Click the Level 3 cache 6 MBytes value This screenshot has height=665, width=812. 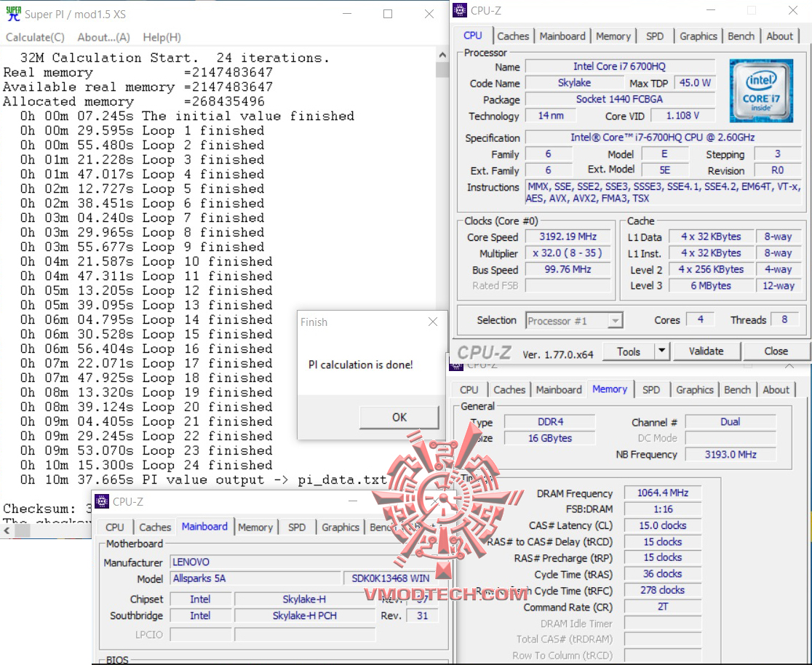click(710, 286)
